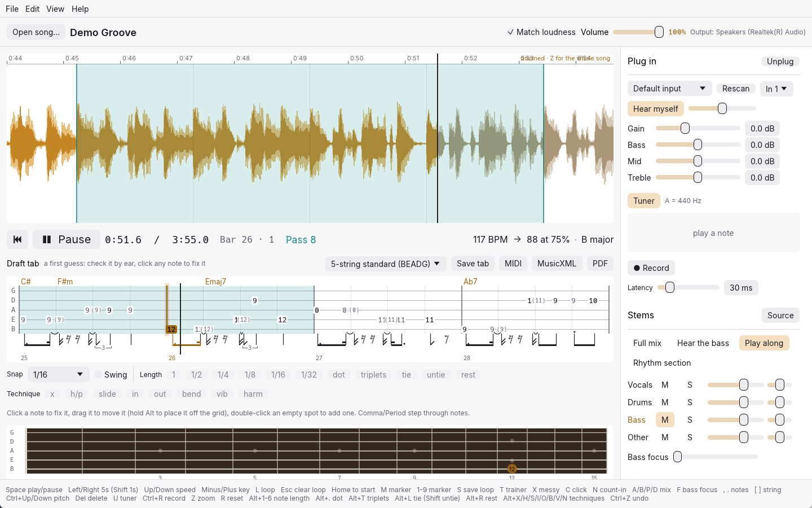Adjust the Volume slider
812x508 pixels.
(x=638, y=32)
